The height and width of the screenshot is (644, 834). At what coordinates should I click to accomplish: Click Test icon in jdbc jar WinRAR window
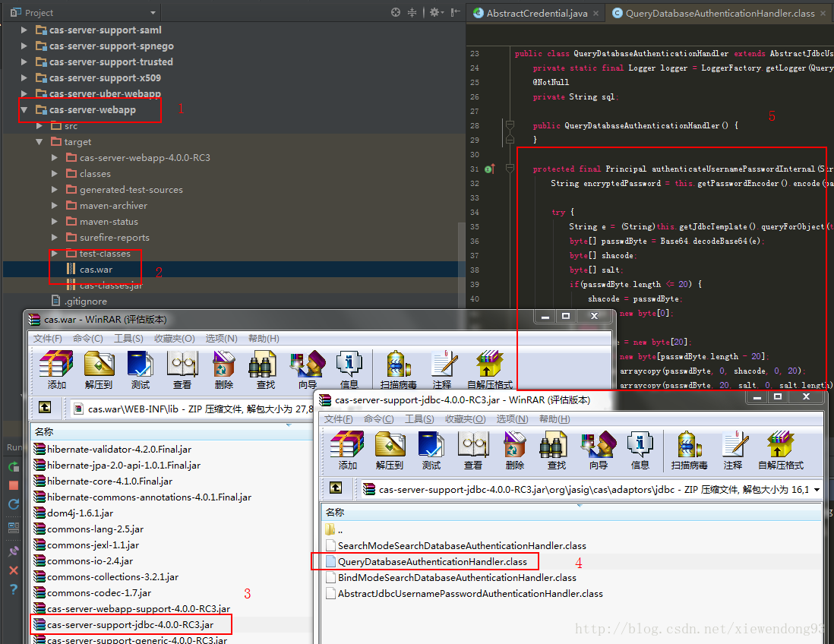click(x=431, y=444)
